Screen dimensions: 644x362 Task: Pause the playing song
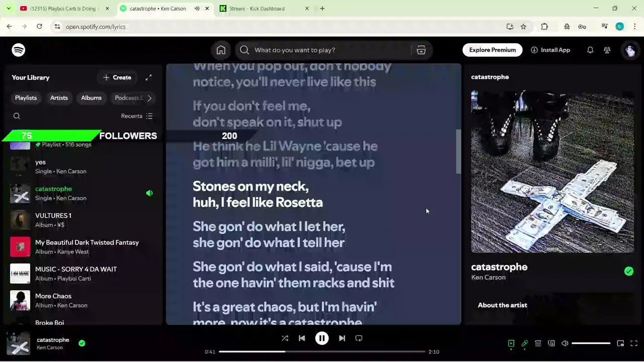coord(322,338)
